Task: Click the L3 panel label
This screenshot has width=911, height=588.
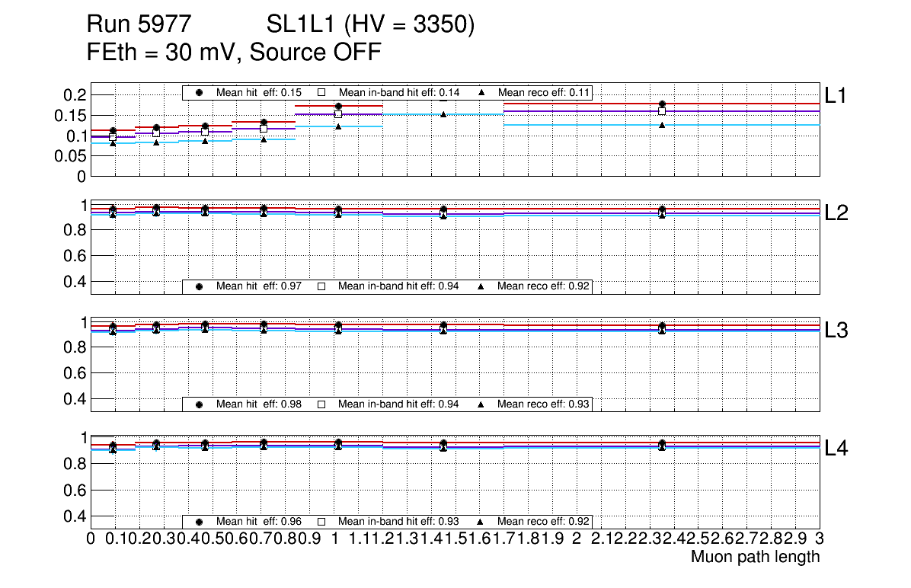Action: (x=836, y=331)
